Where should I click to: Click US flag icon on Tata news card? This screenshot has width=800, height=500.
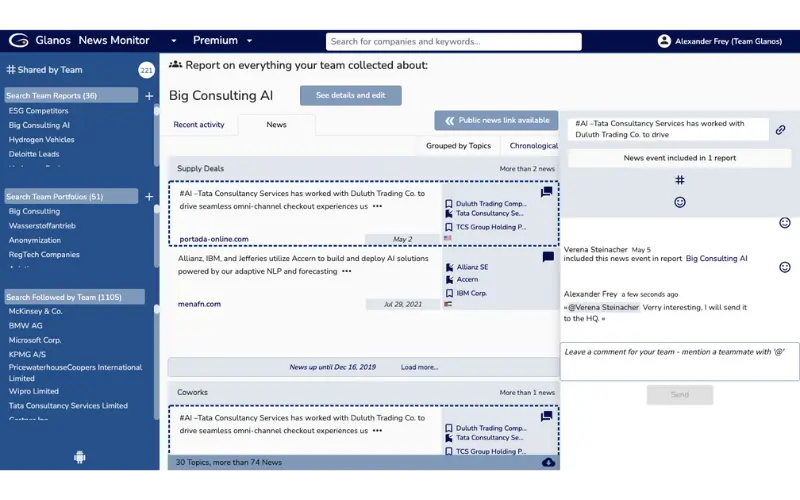447,238
